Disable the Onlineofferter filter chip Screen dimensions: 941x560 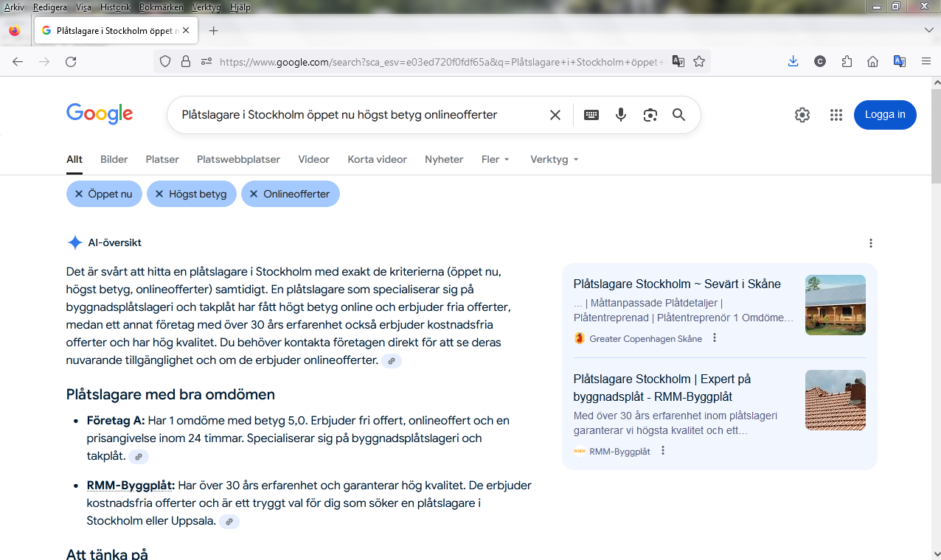point(290,194)
